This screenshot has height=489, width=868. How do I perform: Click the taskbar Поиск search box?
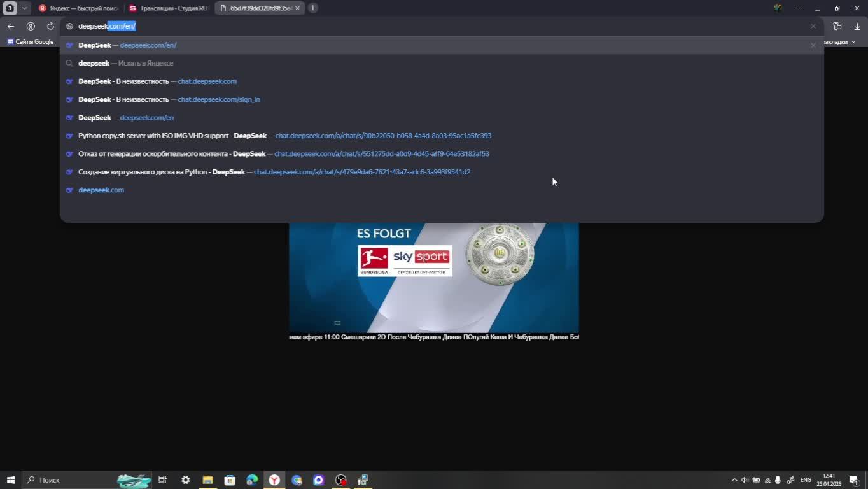87,480
